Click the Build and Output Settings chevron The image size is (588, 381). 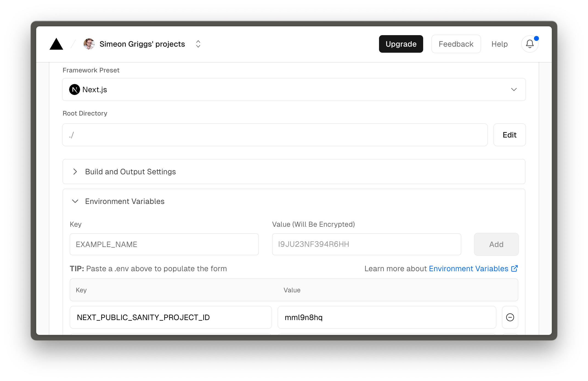[x=75, y=172]
